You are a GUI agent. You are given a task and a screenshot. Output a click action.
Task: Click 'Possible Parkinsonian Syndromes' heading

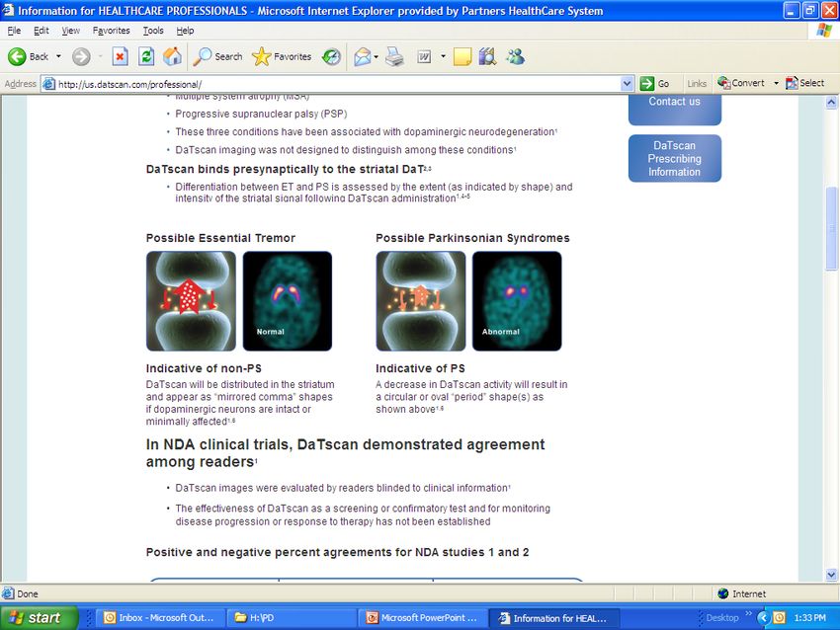pyautogui.click(x=472, y=238)
